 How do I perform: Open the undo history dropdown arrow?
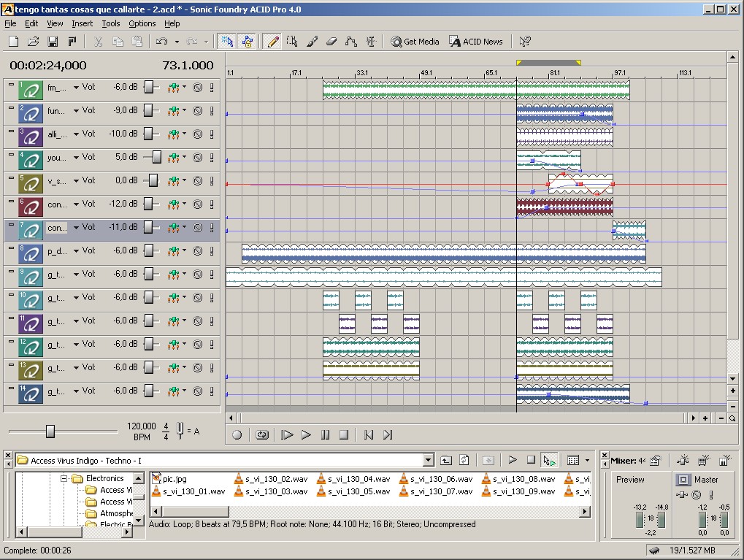177,42
